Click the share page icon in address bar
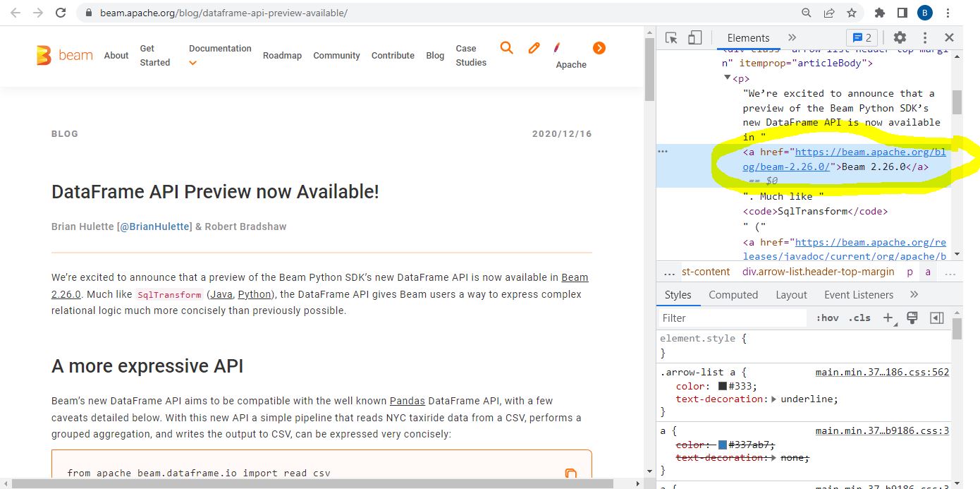 coord(829,13)
